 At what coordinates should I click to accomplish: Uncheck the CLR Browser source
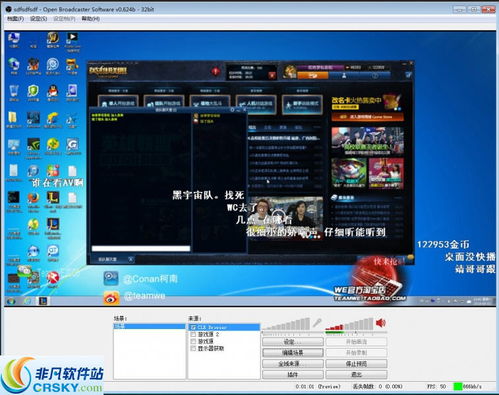(x=193, y=328)
